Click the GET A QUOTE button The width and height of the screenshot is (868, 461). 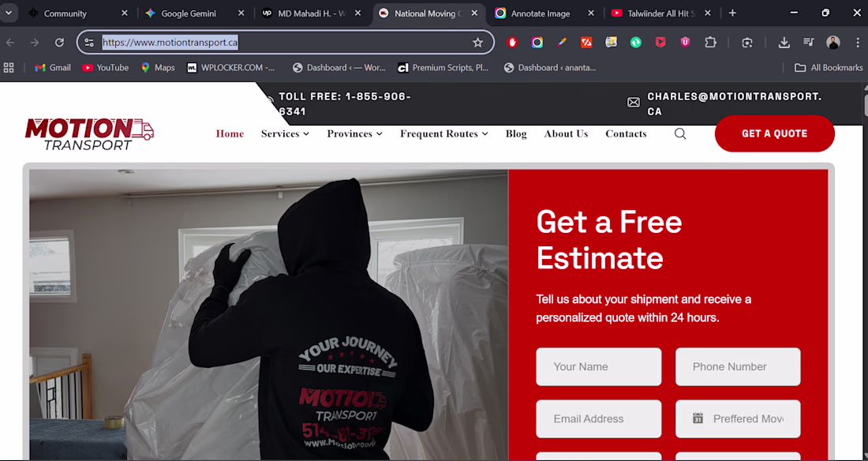[774, 133]
